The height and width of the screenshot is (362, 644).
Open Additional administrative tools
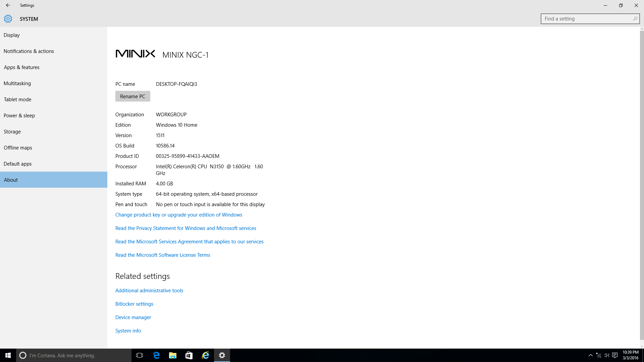click(x=149, y=291)
